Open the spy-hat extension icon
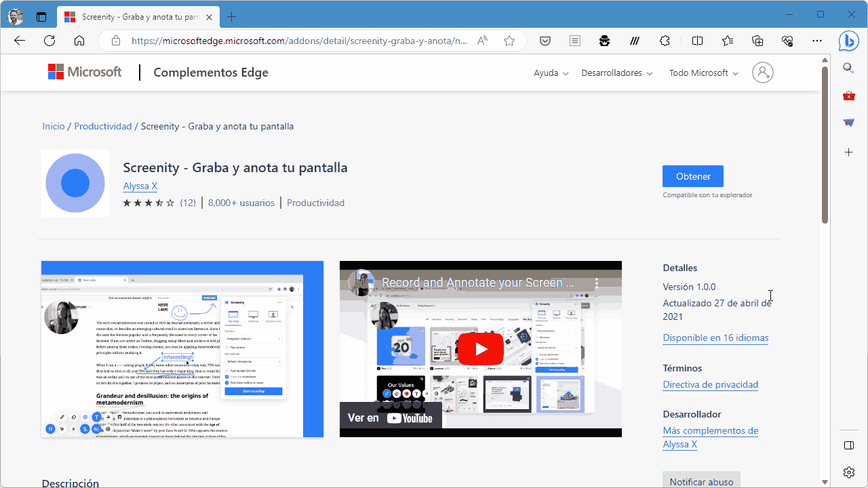 pos(605,41)
